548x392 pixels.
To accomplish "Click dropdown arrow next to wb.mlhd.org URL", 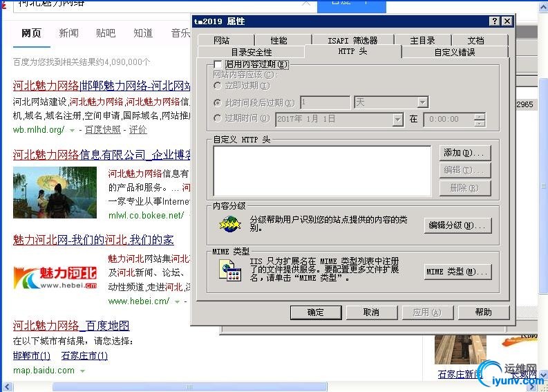I will pos(72,131).
